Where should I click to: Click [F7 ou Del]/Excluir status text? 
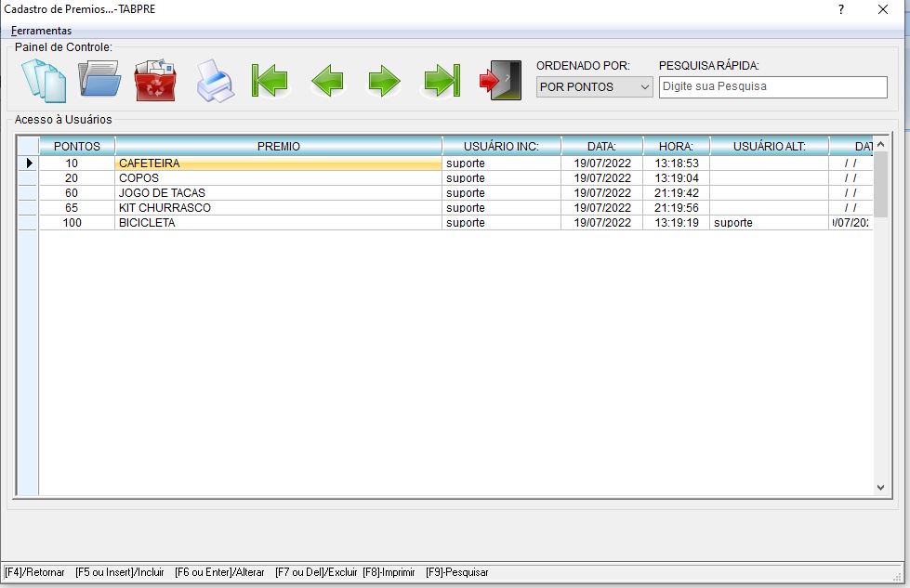coord(316,572)
